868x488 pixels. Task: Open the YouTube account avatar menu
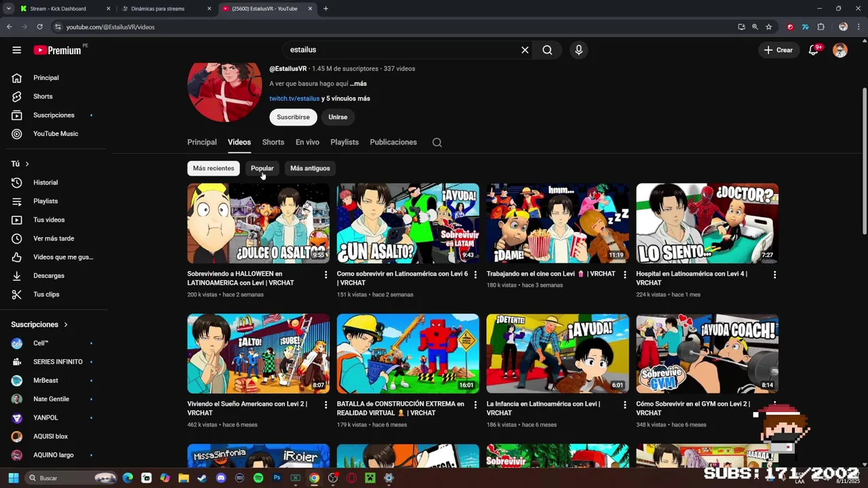[840, 50]
